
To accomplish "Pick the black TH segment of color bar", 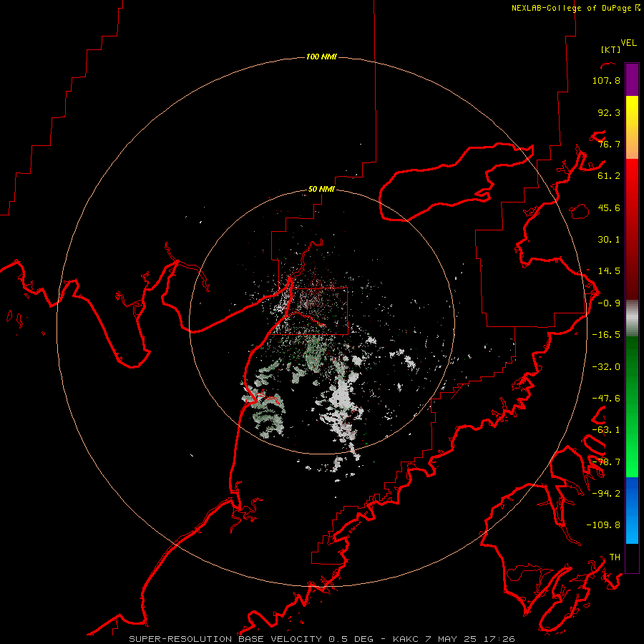I will 632,557.
